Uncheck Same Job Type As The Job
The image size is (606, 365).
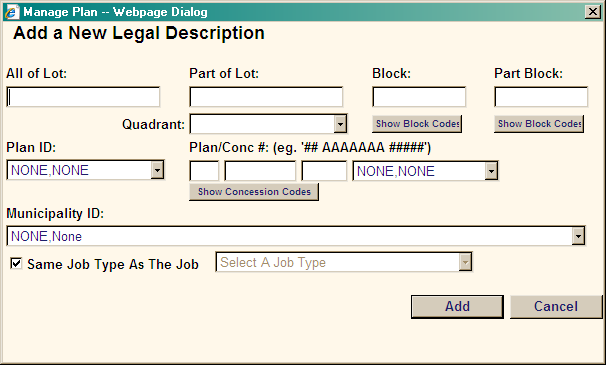(x=16, y=264)
